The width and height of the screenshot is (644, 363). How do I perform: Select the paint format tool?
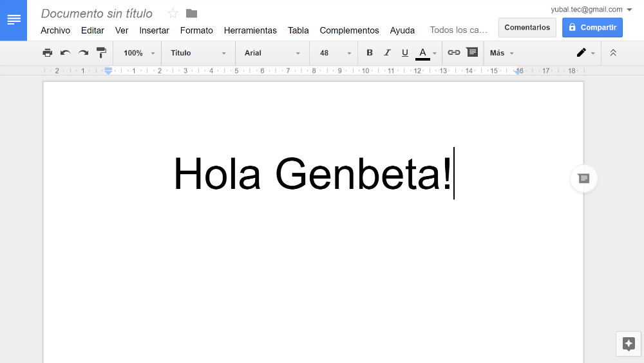point(101,53)
